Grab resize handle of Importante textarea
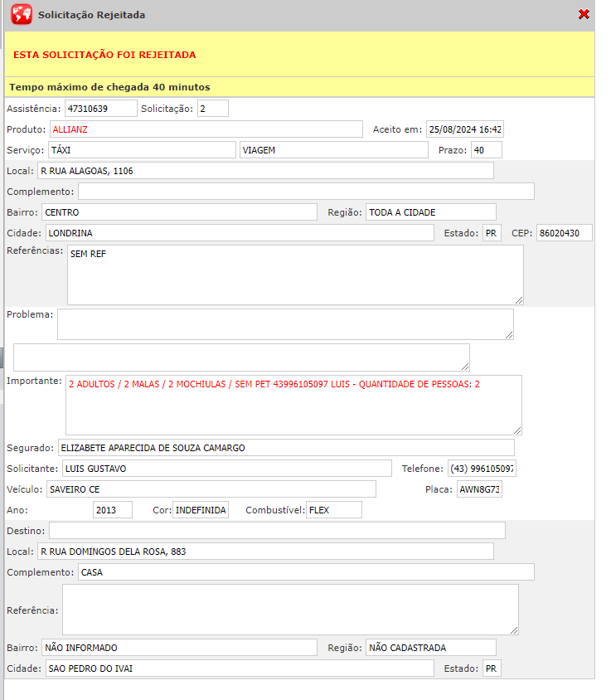Viewport: 611px width, 700px height. (517, 430)
